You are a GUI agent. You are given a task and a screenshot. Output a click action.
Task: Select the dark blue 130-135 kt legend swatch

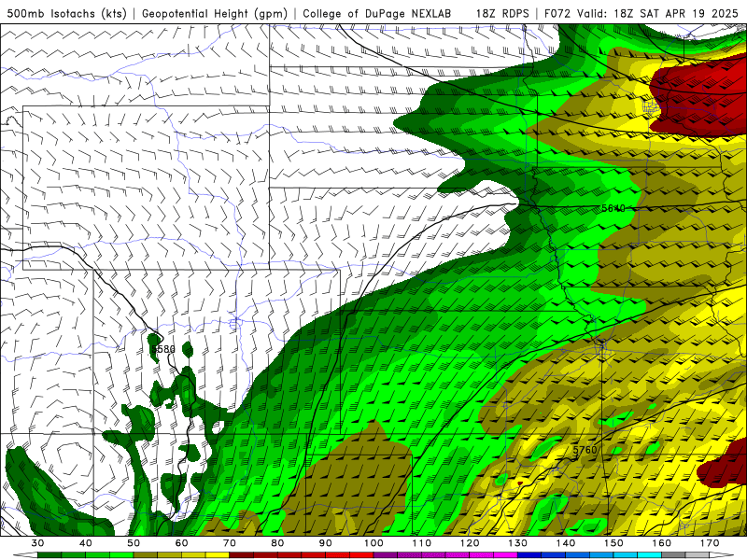pos(529,555)
